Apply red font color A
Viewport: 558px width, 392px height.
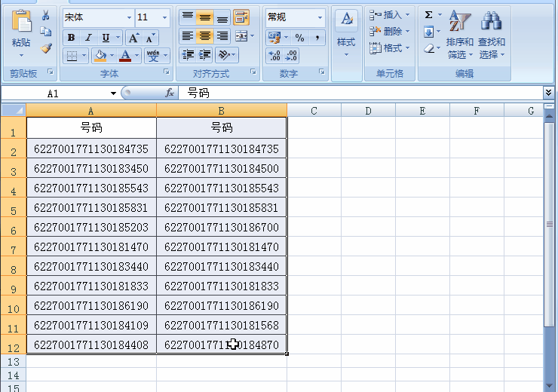tap(125, 56)
